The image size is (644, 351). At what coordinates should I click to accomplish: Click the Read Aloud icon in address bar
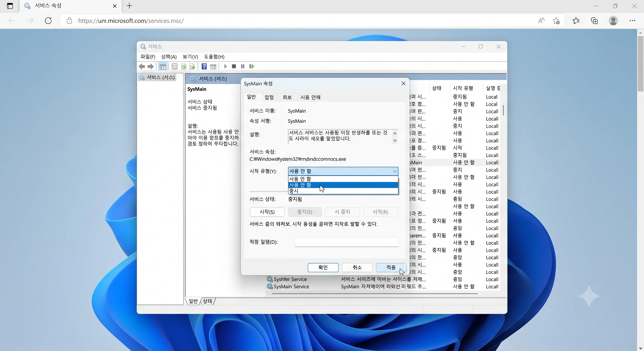click(541, 21)
